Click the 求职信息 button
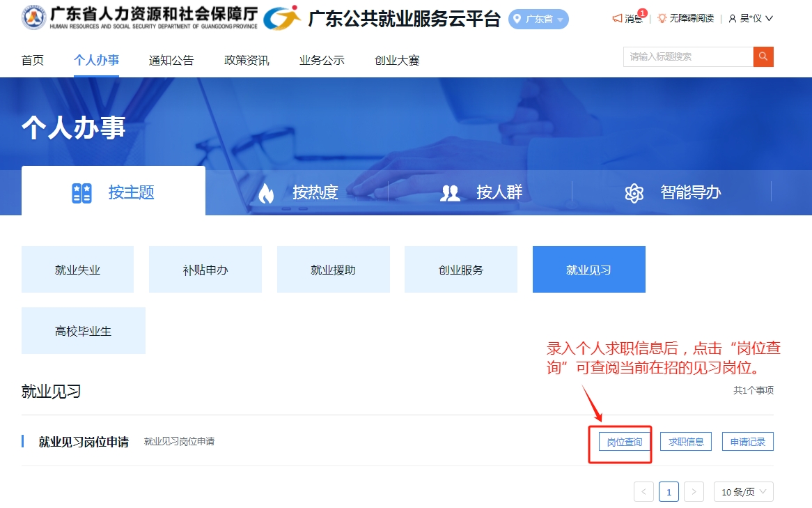This screenshot has width=812, height=508. [686, 442]
